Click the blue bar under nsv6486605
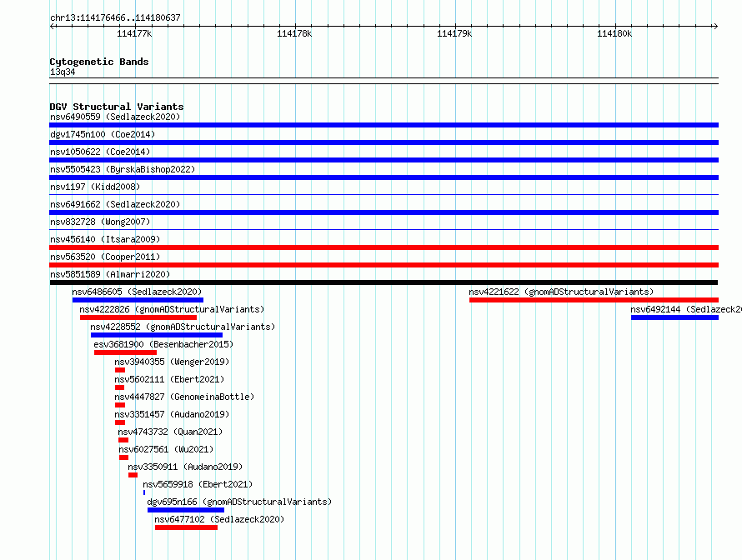The height and width of the screenshot is (560, 742). point(138,300)
